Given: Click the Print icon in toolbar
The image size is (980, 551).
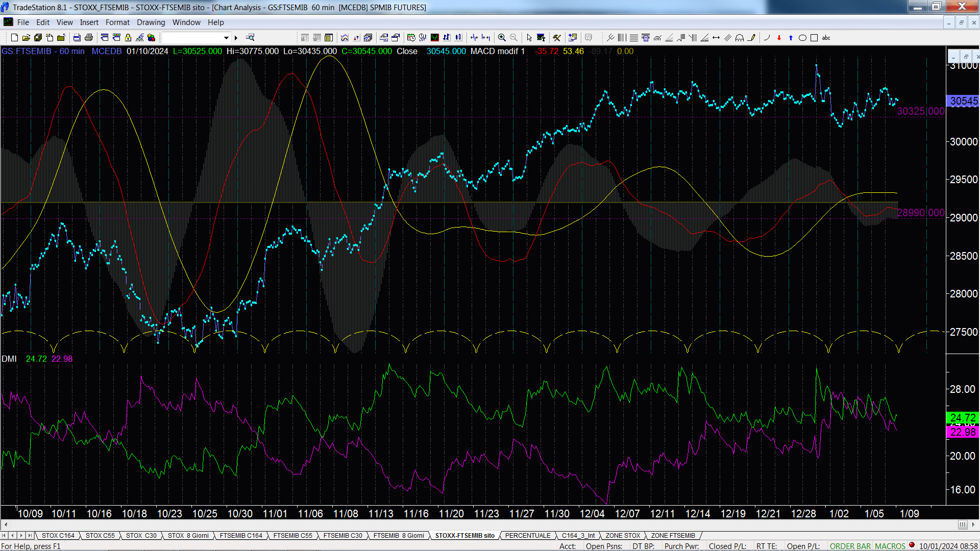Looking at the screenshot, I should point(88,37).
